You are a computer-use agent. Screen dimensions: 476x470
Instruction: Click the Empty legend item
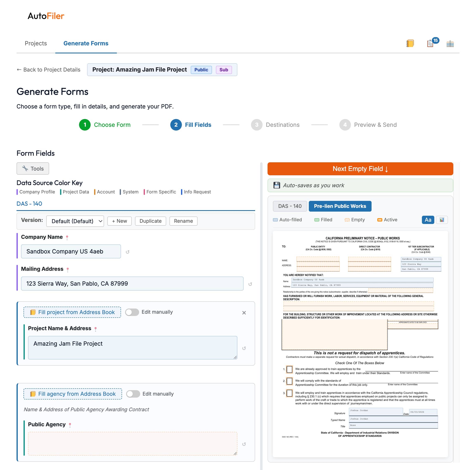pyautogui.click(x=355, y=220)
